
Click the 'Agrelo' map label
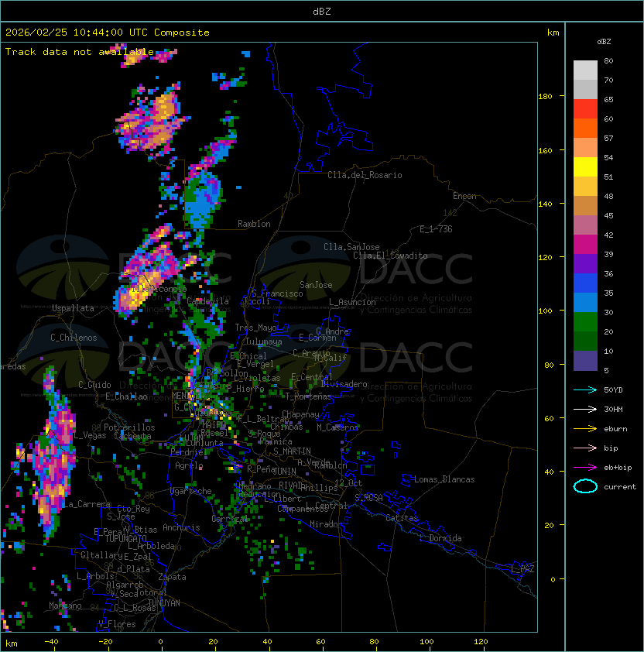189,465
